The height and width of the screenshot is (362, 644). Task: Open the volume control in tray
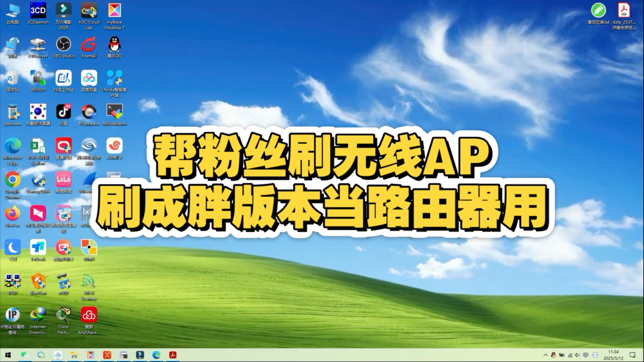[x=577, y=355]
